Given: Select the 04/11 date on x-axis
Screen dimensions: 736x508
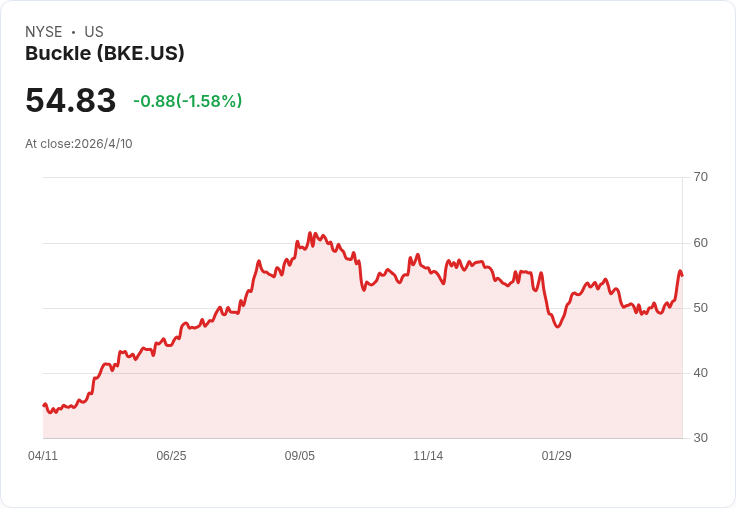Looking at the screenshot, I should [x=43, y=456].
